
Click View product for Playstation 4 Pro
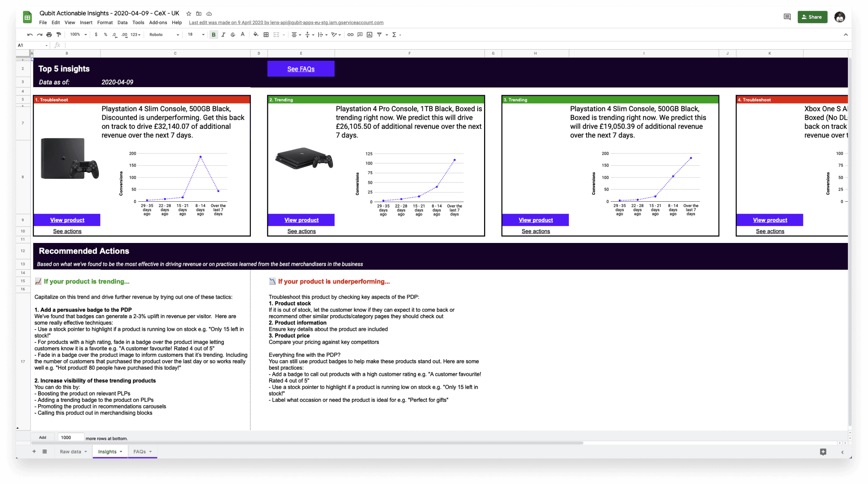[x=301, y=220]
